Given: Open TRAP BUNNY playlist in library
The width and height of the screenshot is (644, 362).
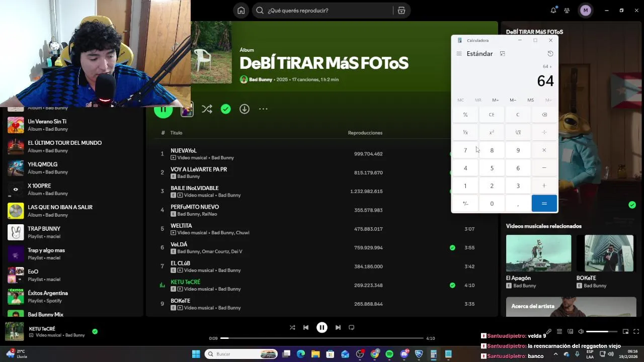Looking at the screenshot, I should pyautogui.click(x=73, y=232).
